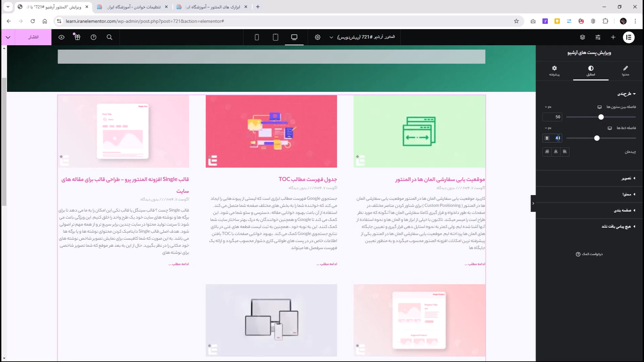This screenshot has height=362, width=644.
Task: Switch to mobile preview mode
Action: (257, 37)
